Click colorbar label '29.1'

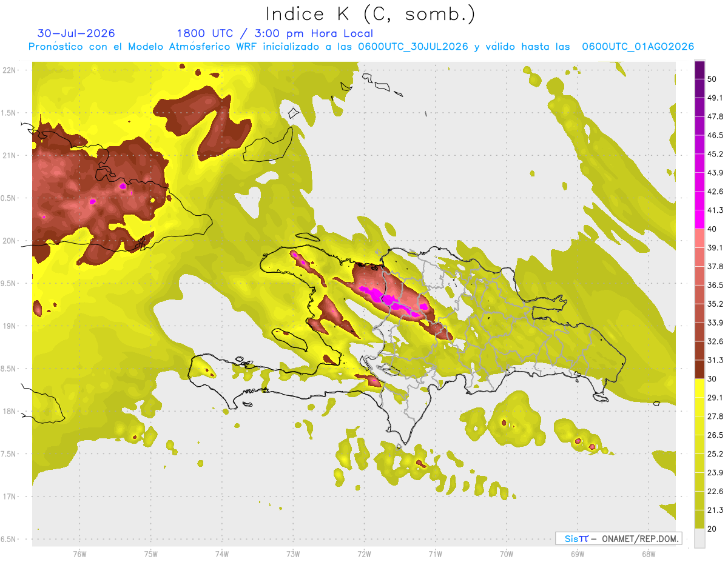click(715, 398)
